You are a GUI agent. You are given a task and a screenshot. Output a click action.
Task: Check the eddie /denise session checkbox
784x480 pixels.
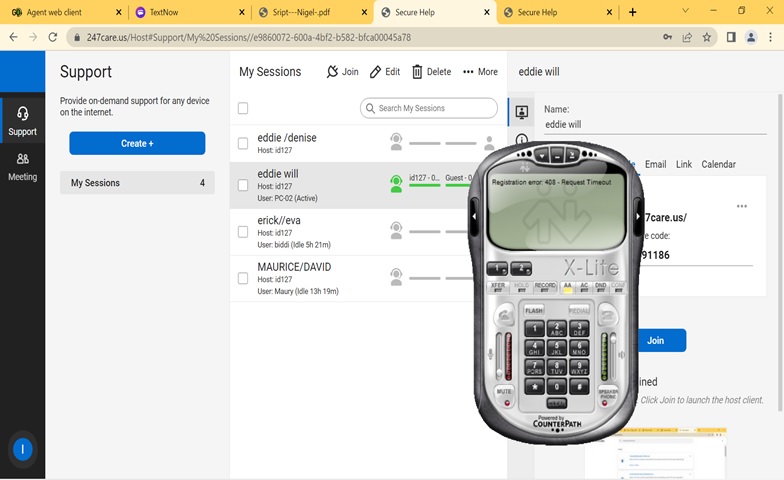tap(243, 144)
